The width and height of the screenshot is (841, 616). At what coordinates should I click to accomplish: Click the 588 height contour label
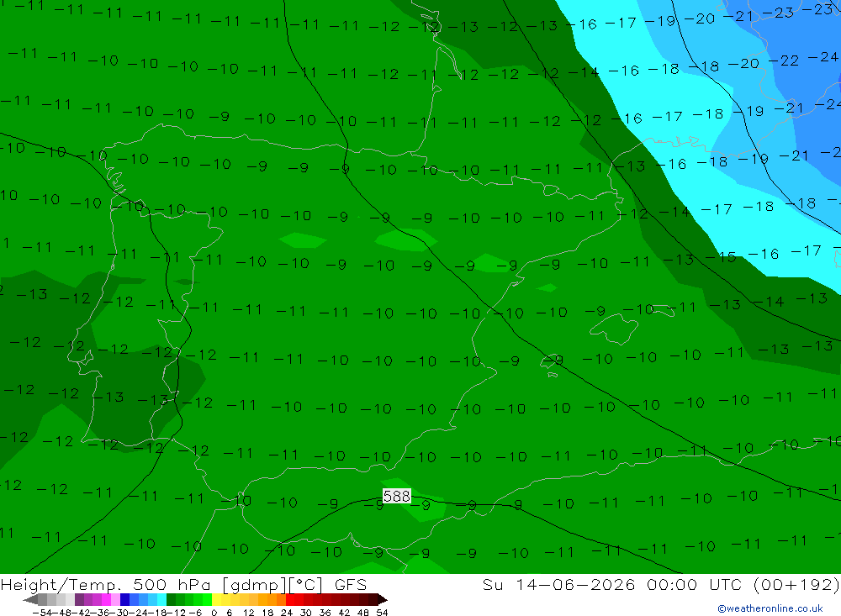[x=397, y=496]
